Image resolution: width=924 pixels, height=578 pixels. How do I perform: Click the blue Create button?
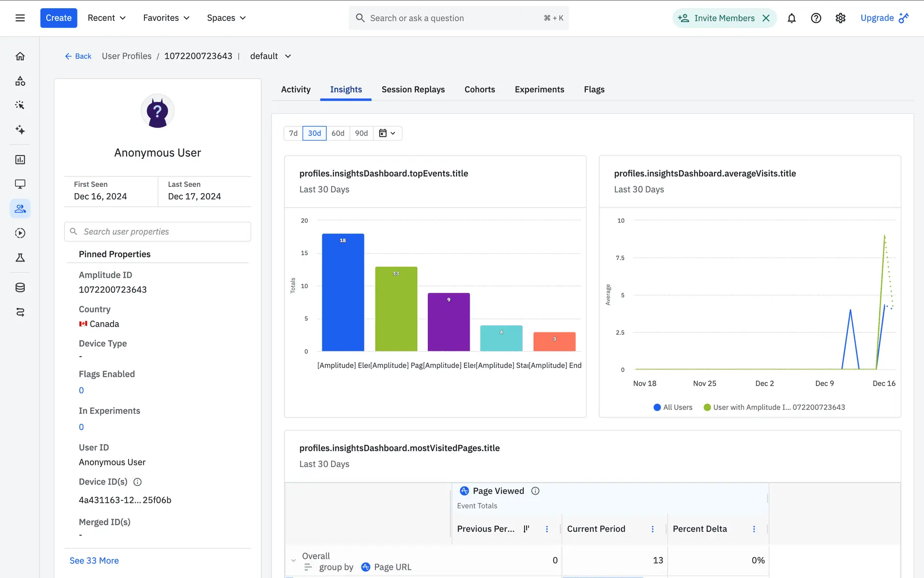tap(59, 18)
